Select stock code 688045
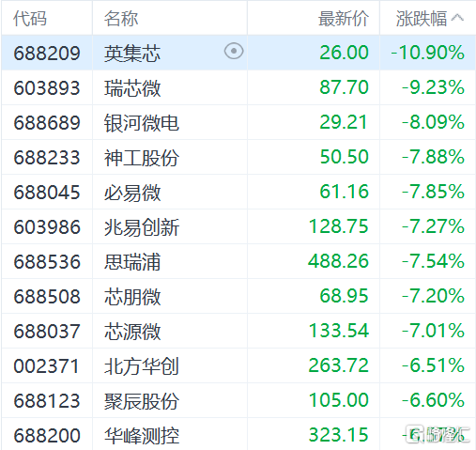 pyautogui.click(x=47, y=192)
